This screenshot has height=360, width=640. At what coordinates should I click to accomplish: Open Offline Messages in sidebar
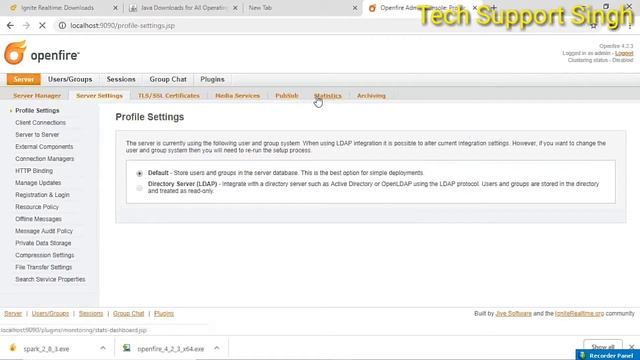[38, 219]
